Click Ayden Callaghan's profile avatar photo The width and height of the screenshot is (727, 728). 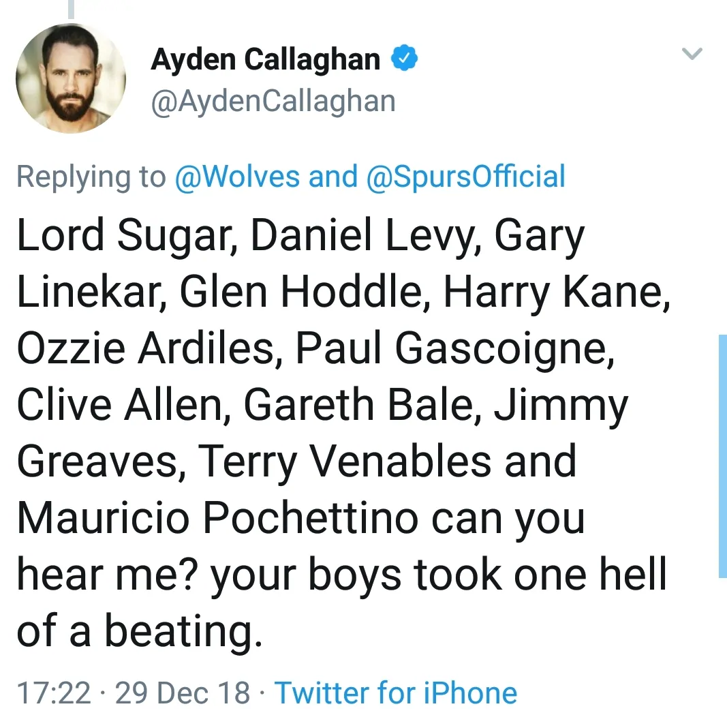click(71, 78)
